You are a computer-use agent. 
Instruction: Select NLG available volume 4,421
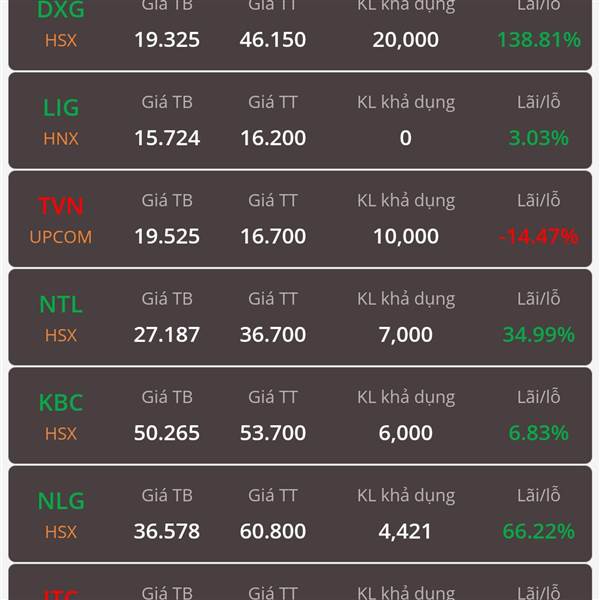(405, 532)
